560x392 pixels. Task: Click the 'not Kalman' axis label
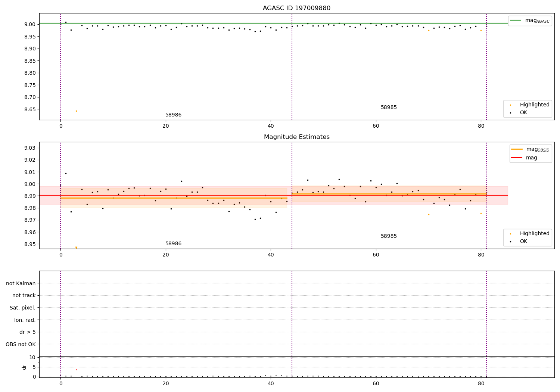(x=21, y=284)
